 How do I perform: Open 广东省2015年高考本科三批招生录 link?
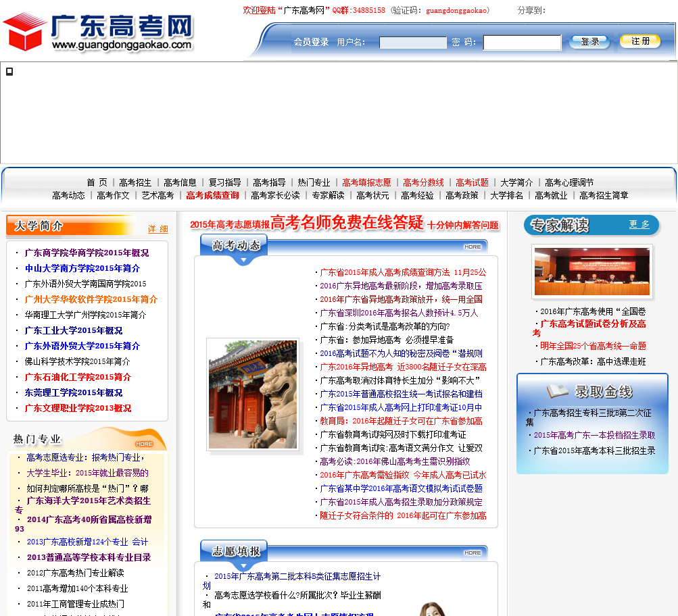pos(595,451)
